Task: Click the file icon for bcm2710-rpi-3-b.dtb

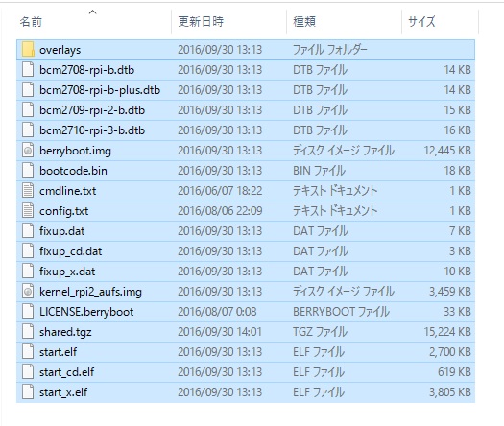Action: click(28, 130)
